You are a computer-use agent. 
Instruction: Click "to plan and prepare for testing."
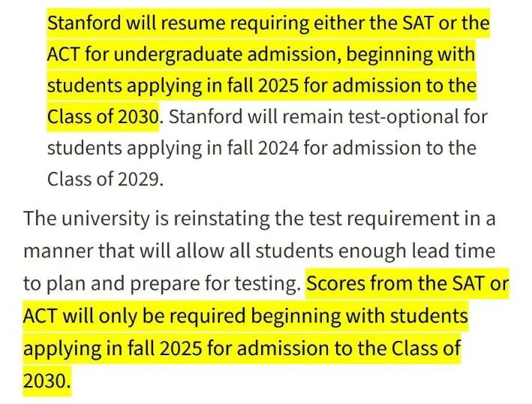click(x=162, y=284)
